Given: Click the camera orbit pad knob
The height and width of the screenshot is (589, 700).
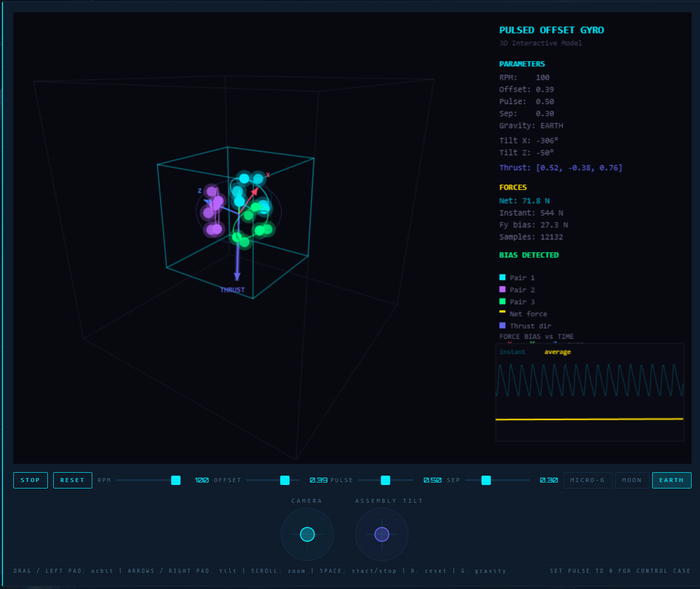Looking at the screenshot, I should point(307,534).
